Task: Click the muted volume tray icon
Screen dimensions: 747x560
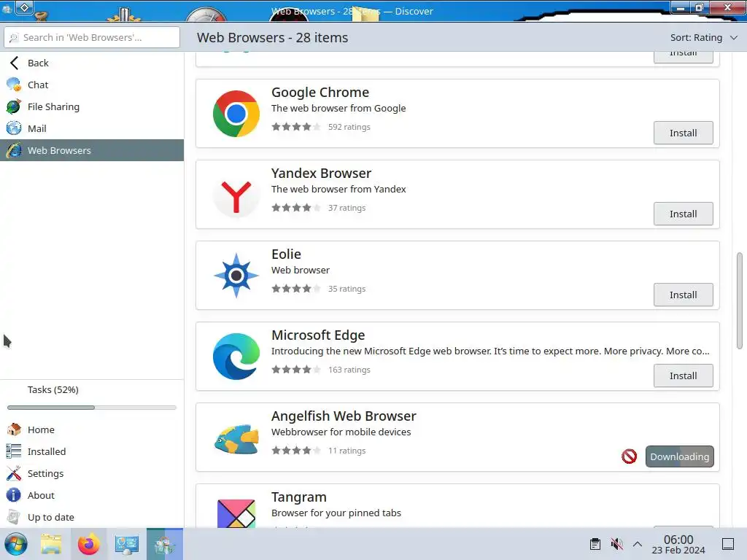Action: tap(617, 544)
